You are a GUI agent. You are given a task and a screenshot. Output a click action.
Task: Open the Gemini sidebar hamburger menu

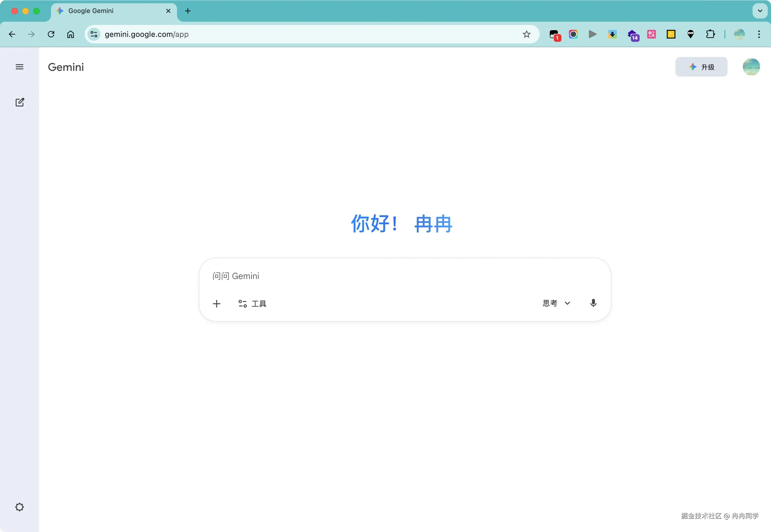pos(19,67)
